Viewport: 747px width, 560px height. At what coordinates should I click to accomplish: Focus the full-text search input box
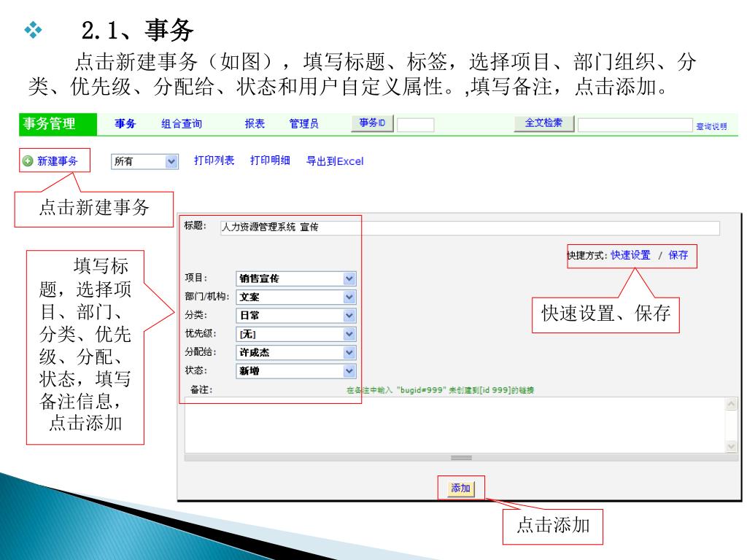635,125
